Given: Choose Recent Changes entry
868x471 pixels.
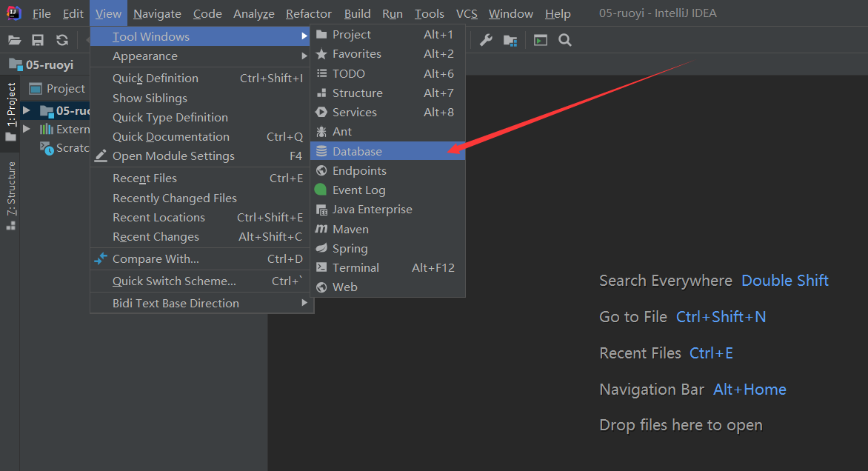Looking at the screenshot, I should pos(201,237).
